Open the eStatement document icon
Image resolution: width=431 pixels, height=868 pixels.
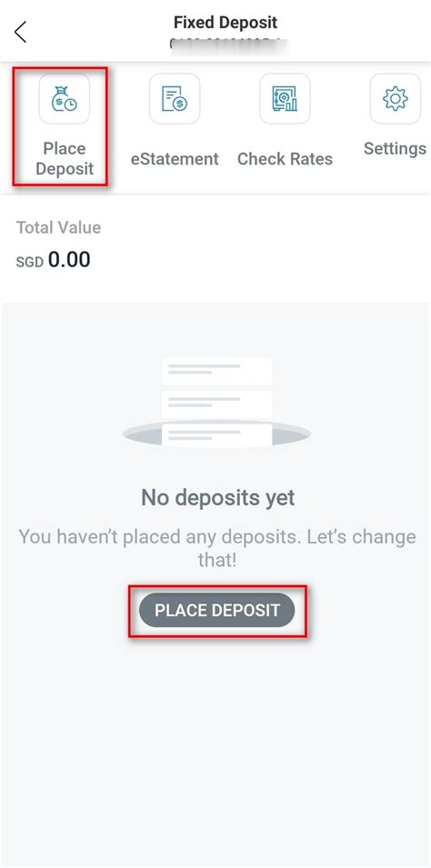tap(175, 98)
